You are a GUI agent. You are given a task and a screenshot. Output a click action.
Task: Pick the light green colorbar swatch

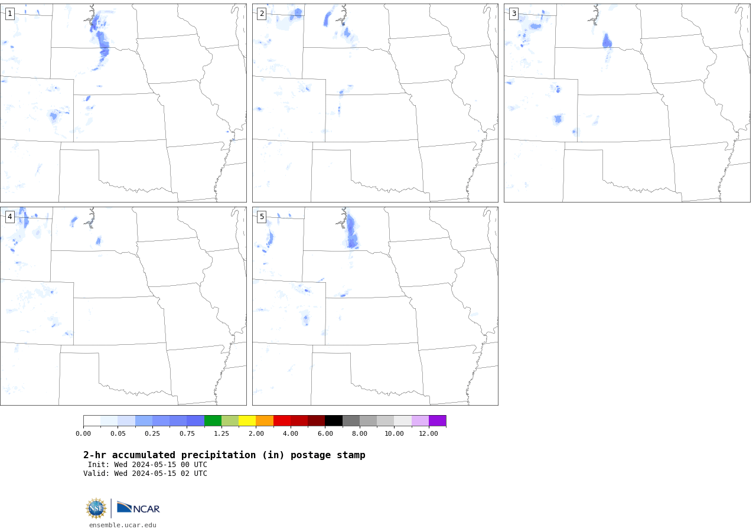click(230, 421)
